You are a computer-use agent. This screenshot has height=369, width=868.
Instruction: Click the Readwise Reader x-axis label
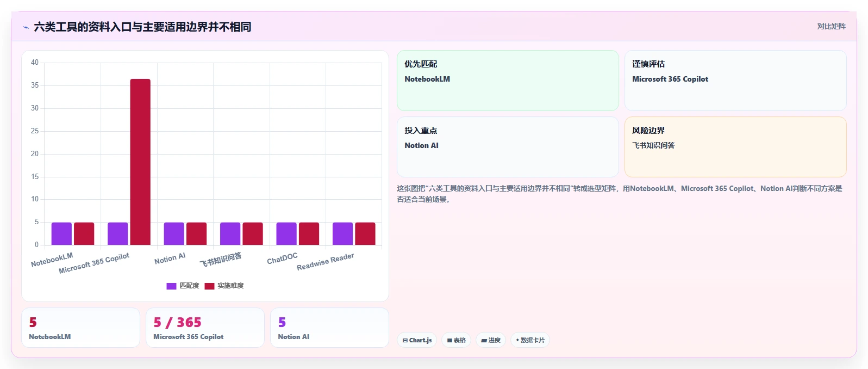325,262
